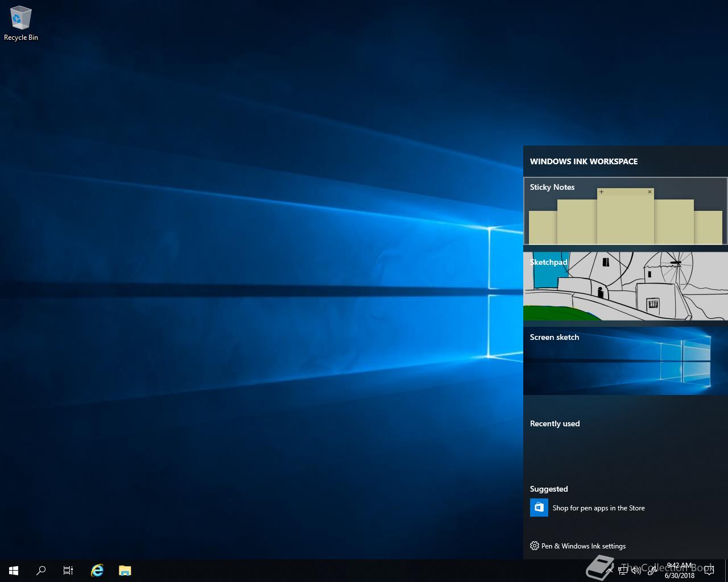Click the 'Suggested' heading
The height and width of the screenshot is (582, 728).
549,489
